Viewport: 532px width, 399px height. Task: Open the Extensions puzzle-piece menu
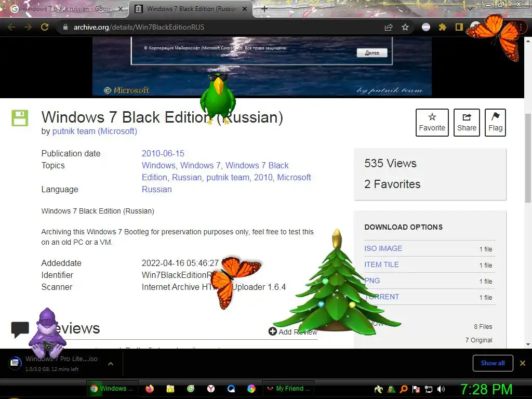pyautogui.click(x=443, y=27)
